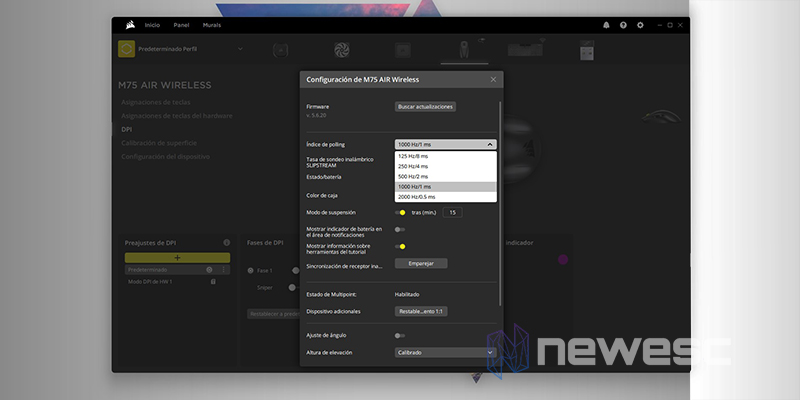Click the yellow profile hexagon icon

(127, 49)
